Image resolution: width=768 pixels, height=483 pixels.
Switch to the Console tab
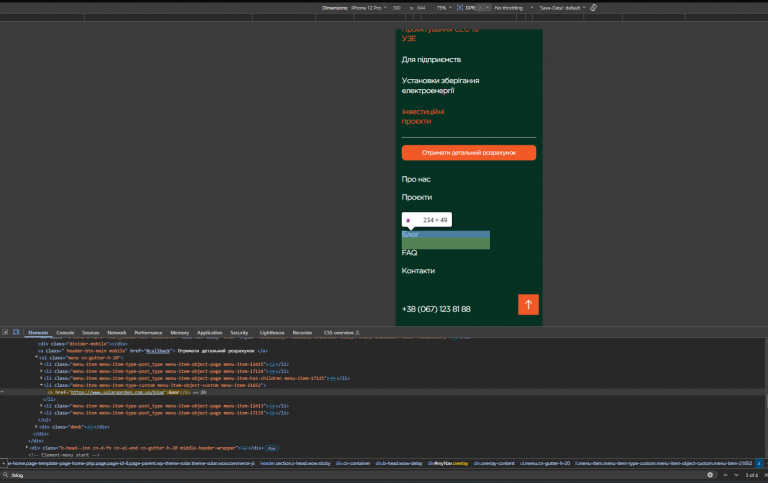pos(65,333)
